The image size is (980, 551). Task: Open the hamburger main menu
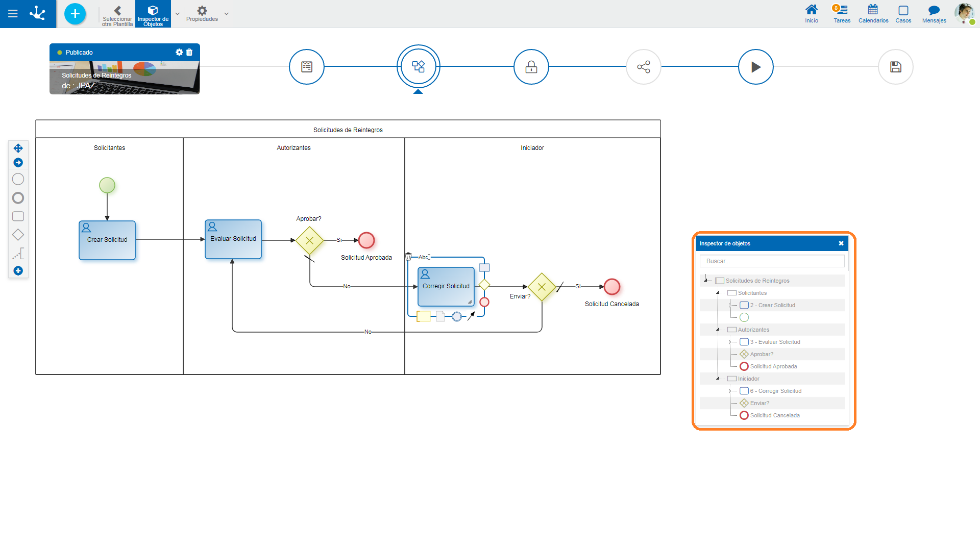tap(13, 14)
